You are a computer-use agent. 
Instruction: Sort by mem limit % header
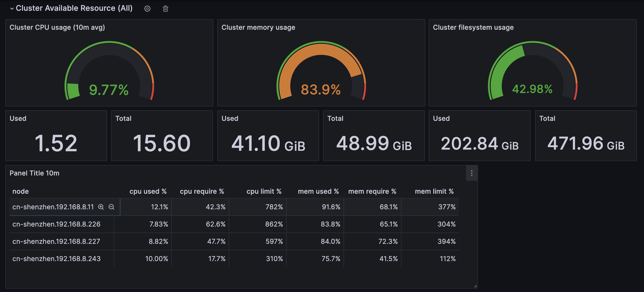(434, 191)
